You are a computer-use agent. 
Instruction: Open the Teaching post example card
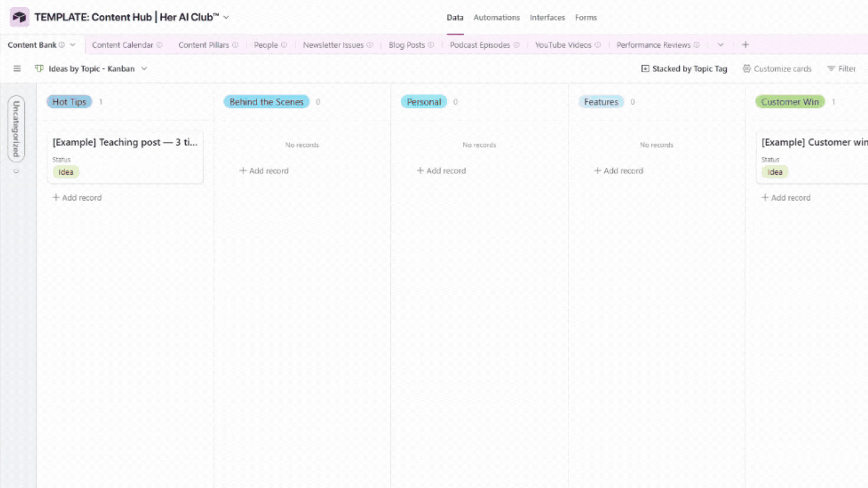click(x=125, y=156)
